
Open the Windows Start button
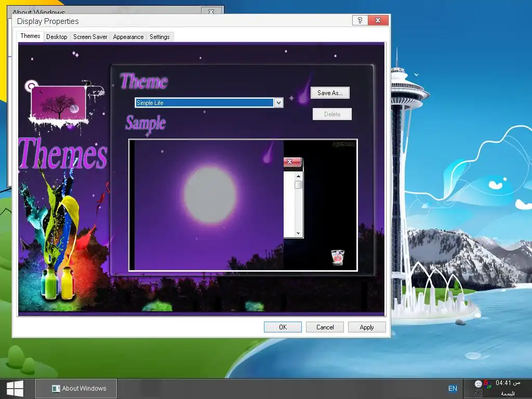click(15, 389)
